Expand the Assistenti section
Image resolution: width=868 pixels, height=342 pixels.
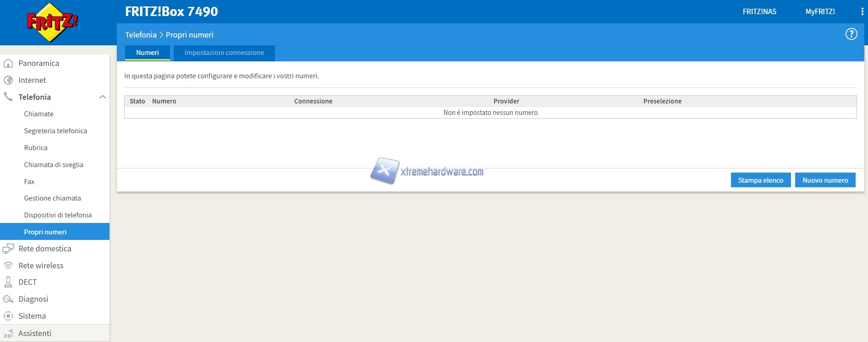[35, 333]
